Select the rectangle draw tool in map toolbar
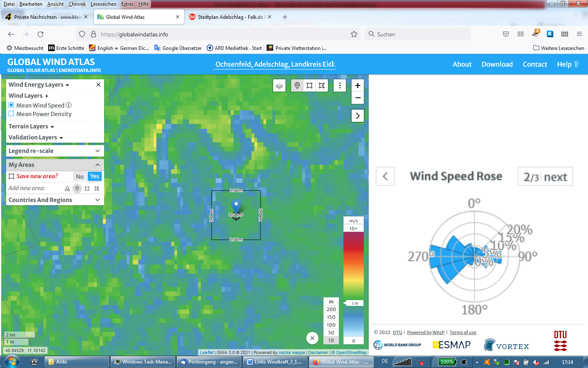Viewport: 588px width, 368px height. click(x=310, y=85)
